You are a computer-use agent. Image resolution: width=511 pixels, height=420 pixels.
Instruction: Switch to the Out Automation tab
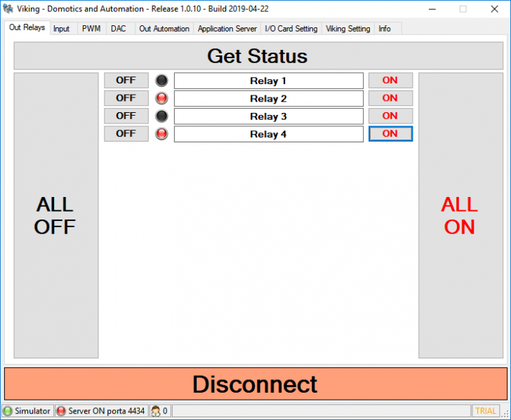coord(164,29)
